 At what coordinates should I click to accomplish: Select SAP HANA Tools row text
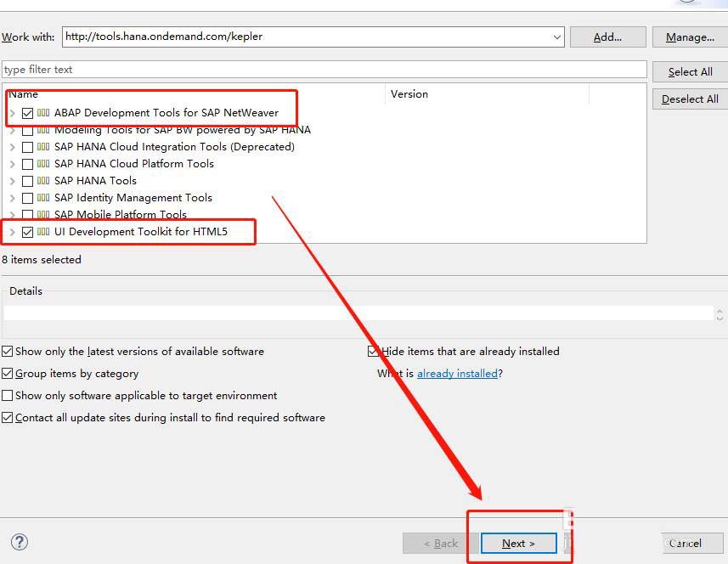tap(95, 181)
